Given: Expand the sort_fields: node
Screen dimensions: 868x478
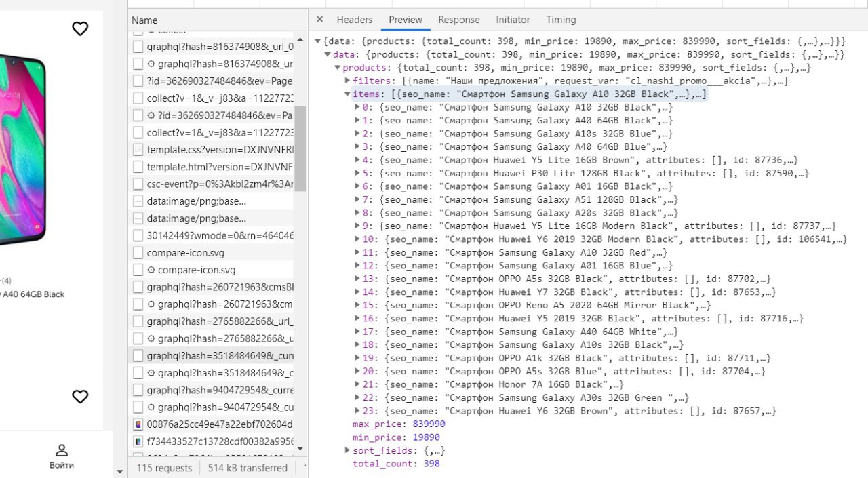Looking at the screenshot, I should [x=348, y=451].
